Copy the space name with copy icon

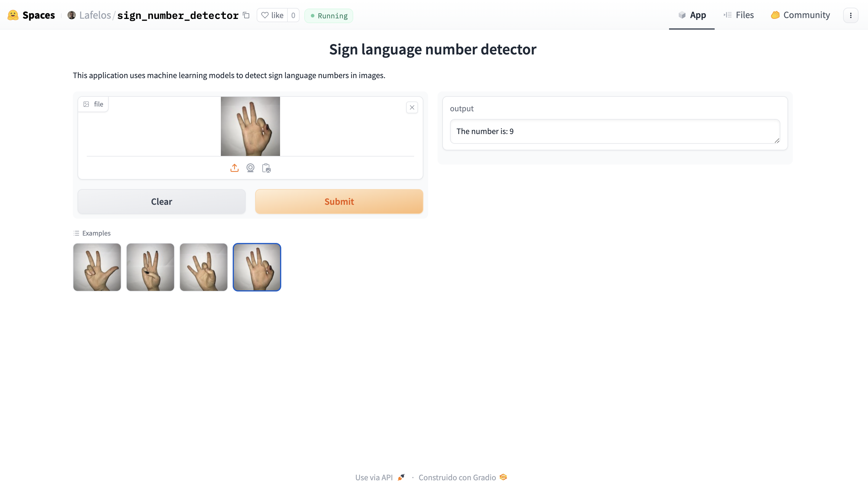coord(246,15)
